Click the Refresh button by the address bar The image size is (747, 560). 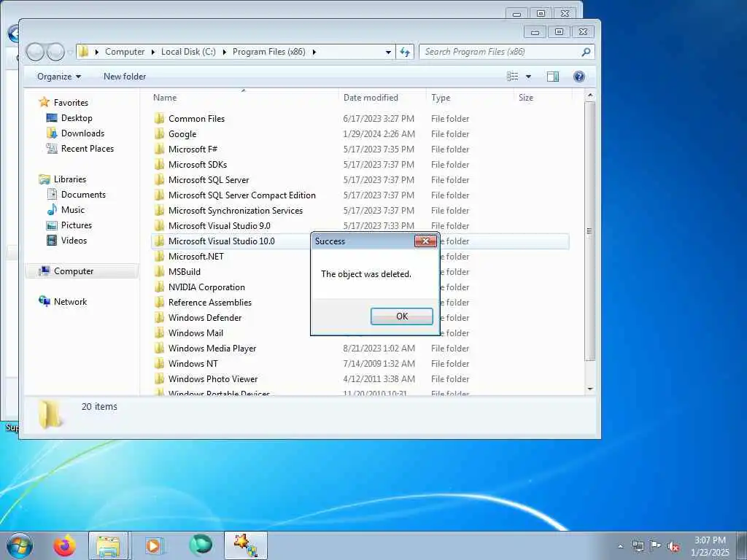coord(405,52)
